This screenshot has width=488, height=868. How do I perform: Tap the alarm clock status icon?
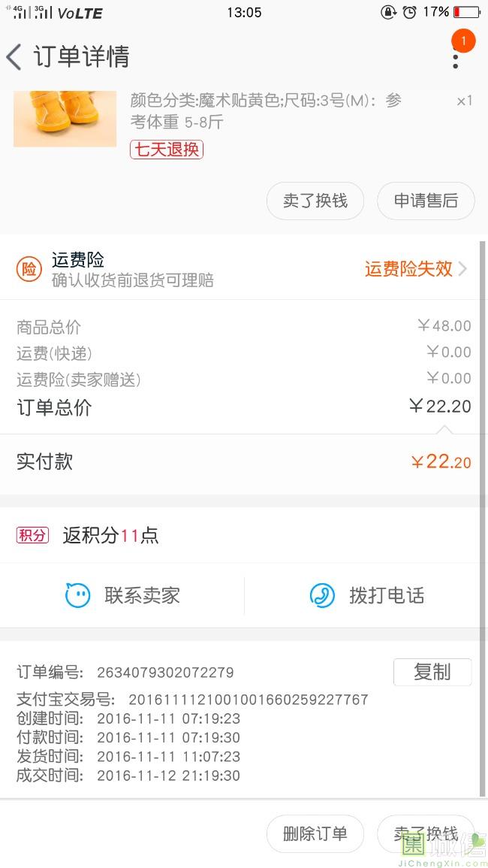click(x=409, y=12)
